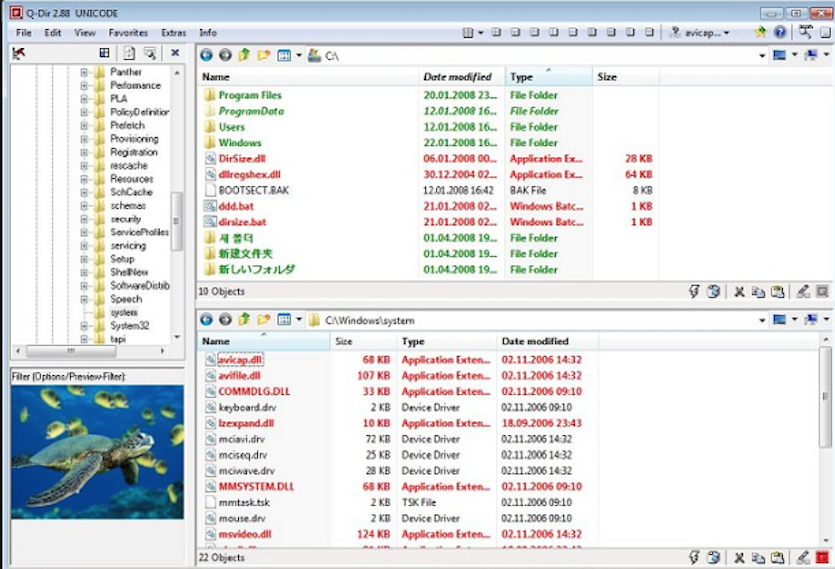
Task: Click the Back arrow in the C:\ pane
Action: pos(206,55)
